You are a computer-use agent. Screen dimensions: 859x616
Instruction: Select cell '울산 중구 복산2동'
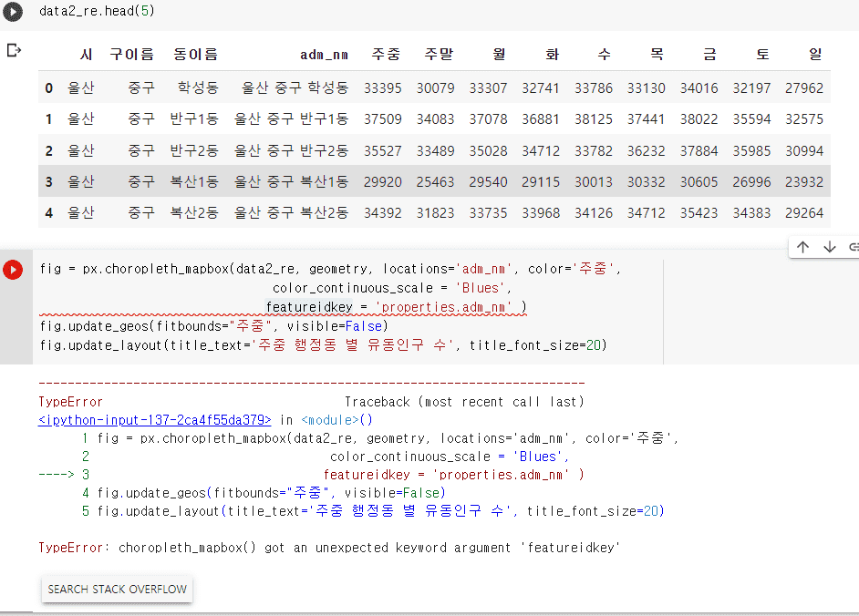click(x=291, y=212)
